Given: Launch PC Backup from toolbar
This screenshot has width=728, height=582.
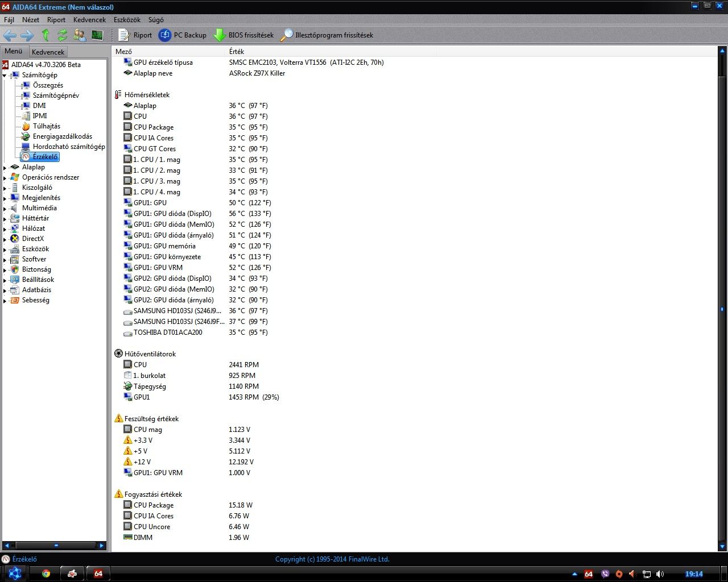Looking at the screenshot, I should [183, 35].
